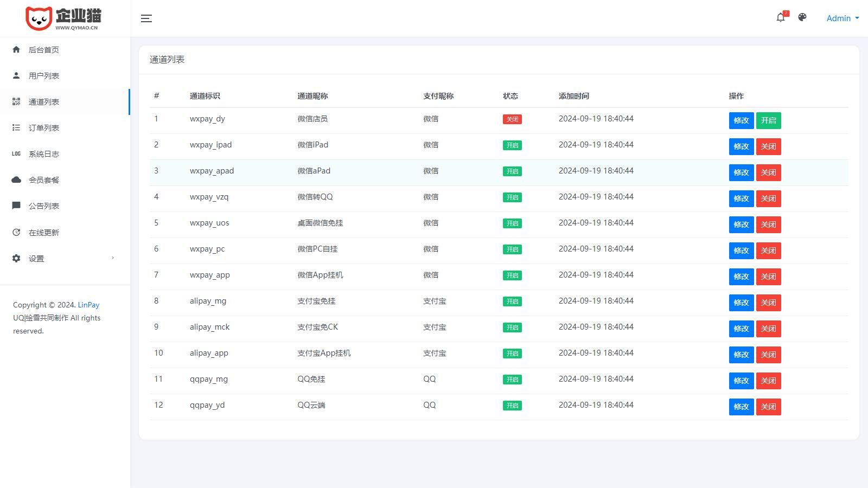Disable the wxpay_ipad channel with 关闭 button
868x488 pixels.
(x=768, y=146)
